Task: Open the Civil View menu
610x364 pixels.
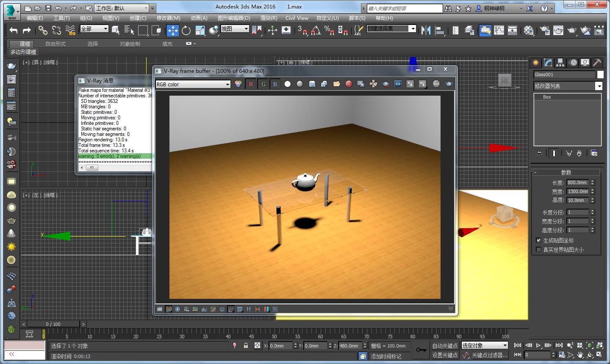Action: click(297, 18)
